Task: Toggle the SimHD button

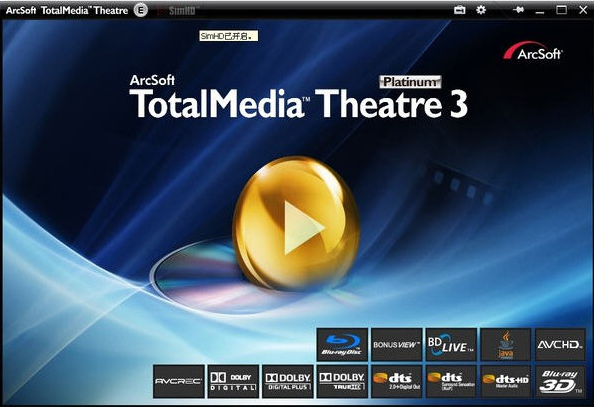Action: pyautogui.click(x=178, y=11)
